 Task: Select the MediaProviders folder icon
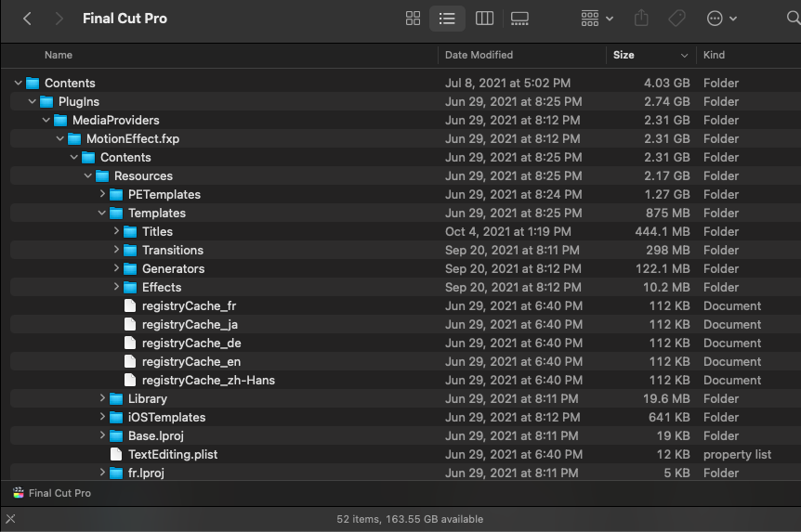60,121
